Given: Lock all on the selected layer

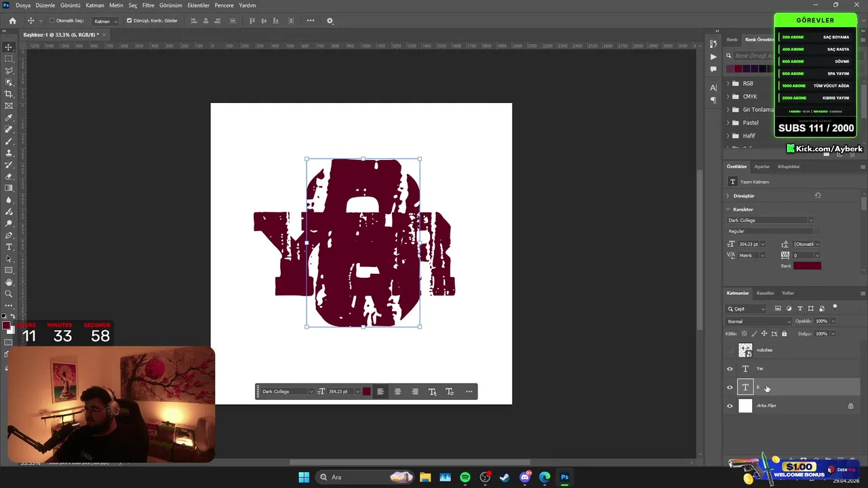Looking at the screenshot, I should (x=784, y=333).
